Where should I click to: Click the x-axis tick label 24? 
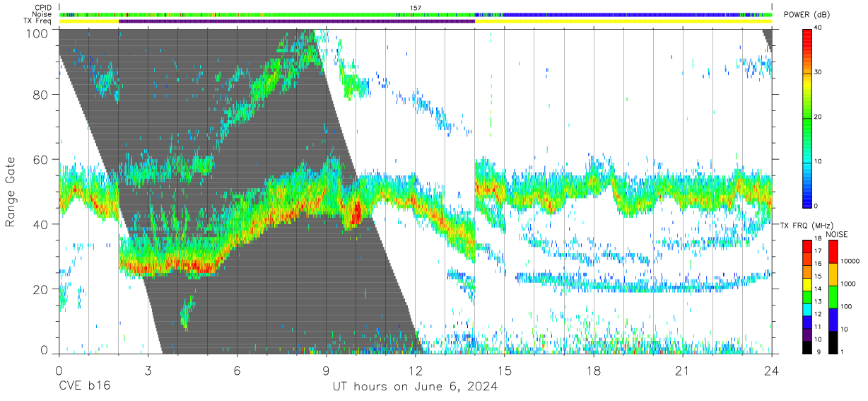click(771, 370)
